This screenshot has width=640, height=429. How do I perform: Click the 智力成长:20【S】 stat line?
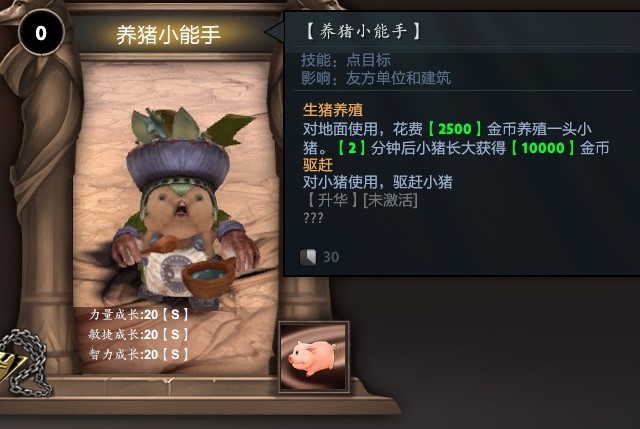(139, 354)
